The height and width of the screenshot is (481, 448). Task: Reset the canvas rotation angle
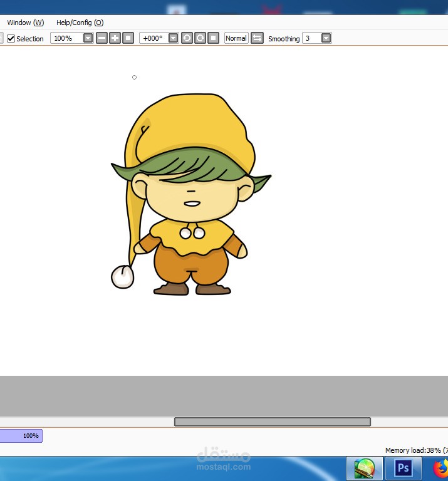coord(213,38)
